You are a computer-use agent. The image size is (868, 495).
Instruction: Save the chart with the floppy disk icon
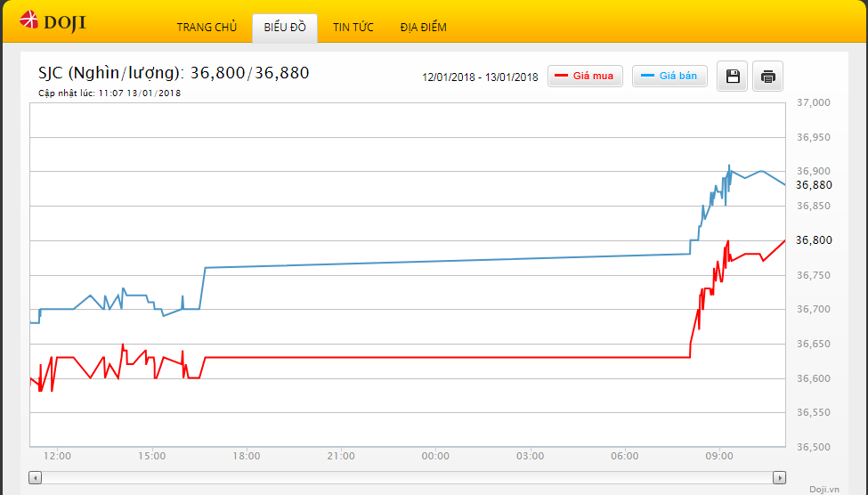[x=733, y=76]
